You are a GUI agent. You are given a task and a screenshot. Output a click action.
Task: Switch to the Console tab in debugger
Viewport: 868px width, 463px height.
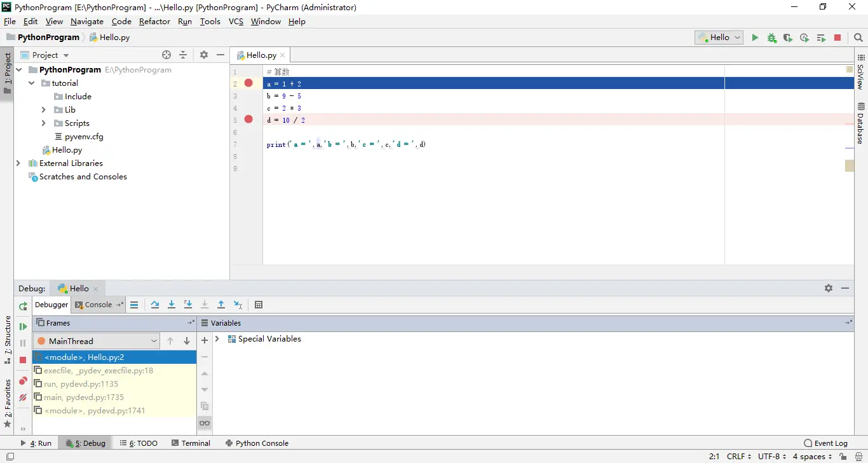coord(98,305)
